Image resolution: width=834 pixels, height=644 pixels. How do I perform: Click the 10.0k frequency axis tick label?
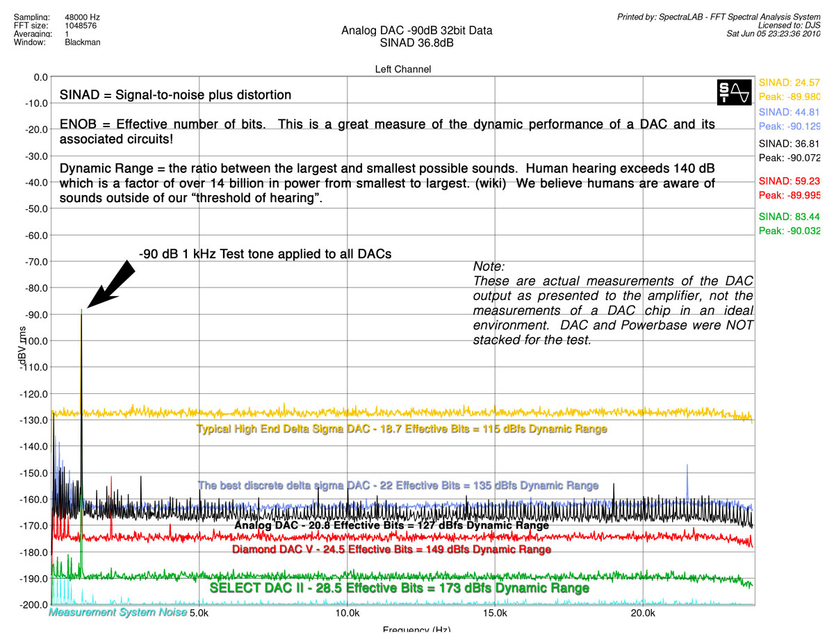tap(347, 614)
